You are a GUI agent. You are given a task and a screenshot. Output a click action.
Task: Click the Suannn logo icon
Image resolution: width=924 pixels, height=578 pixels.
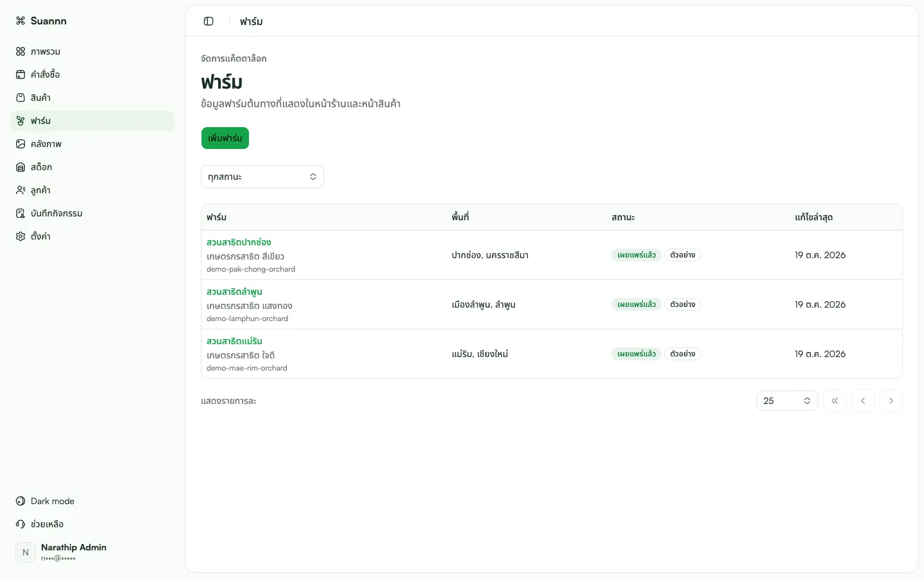point(21,21)
